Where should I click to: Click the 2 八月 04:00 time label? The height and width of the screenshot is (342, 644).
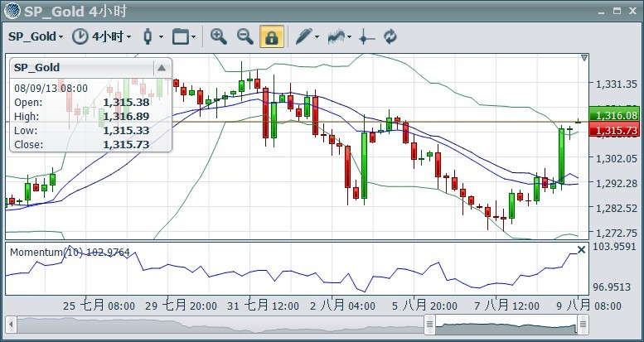tap(342, 306)
